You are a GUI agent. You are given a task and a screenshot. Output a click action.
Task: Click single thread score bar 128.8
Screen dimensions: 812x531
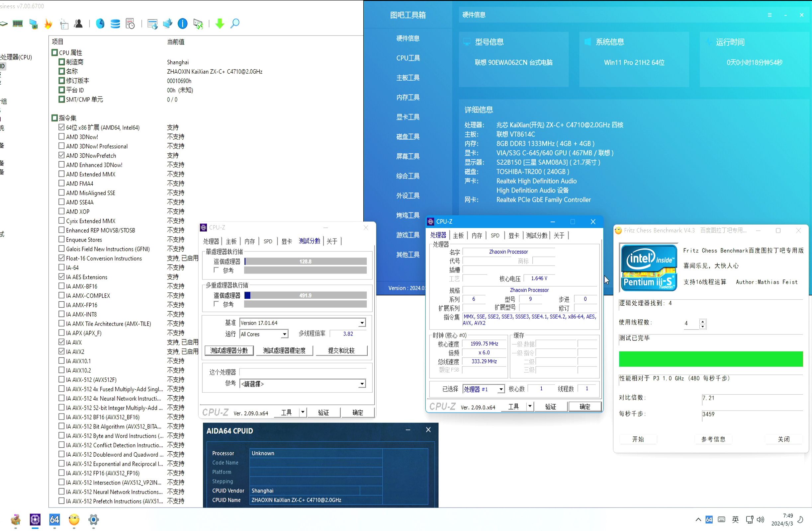tap(305, 262)
